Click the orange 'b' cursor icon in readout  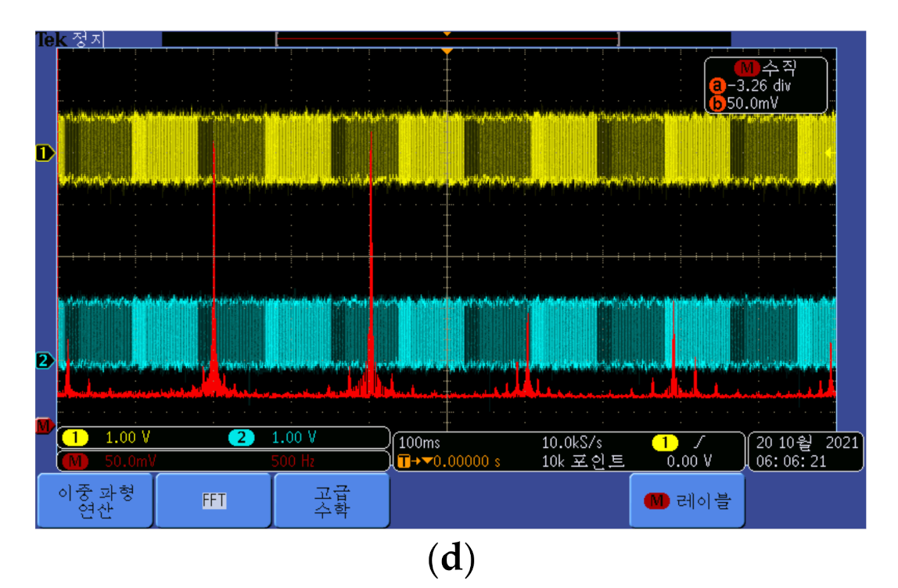tap(716, 102)
